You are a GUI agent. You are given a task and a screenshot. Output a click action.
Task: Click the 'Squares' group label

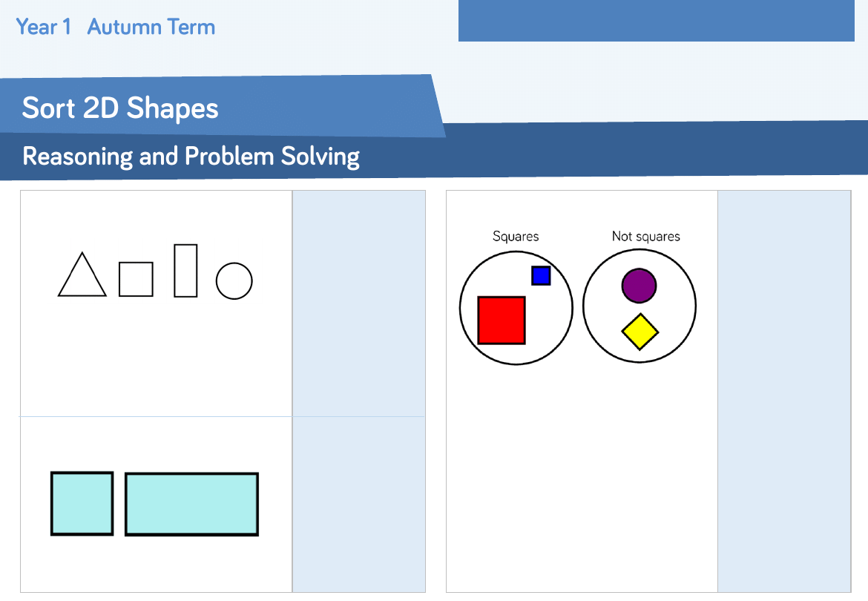pos(516,237)
